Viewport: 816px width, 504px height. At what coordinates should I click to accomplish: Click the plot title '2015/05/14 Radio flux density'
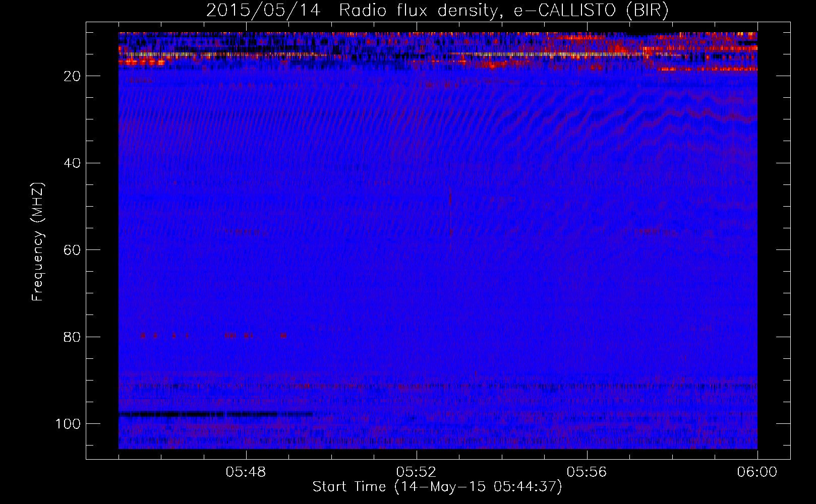click(x=437, y=10)
